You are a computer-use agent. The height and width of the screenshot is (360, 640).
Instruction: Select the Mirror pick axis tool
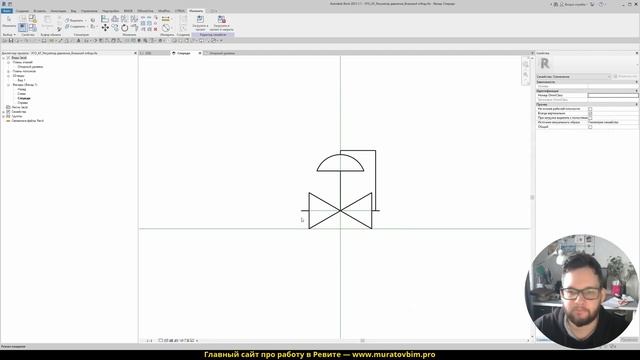click(x=124, y=19)
